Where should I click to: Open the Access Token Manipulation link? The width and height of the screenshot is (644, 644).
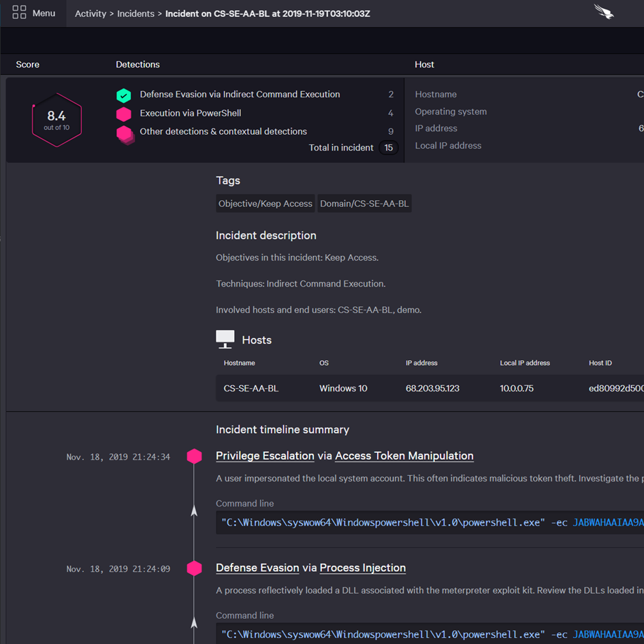click(404, 455)
